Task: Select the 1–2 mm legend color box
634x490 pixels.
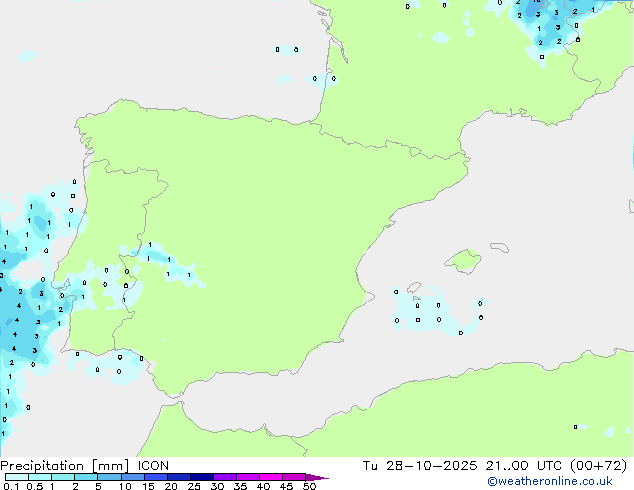Action: (62, 478)
